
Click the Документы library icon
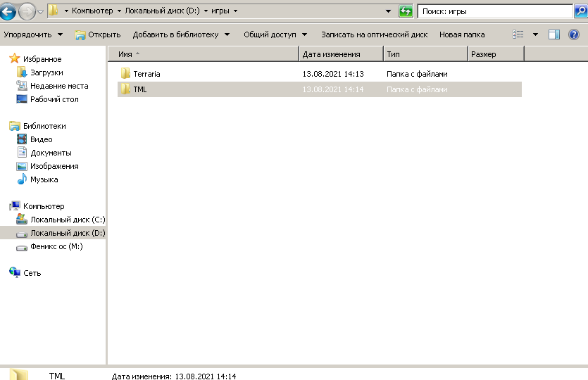coord(22,152)
